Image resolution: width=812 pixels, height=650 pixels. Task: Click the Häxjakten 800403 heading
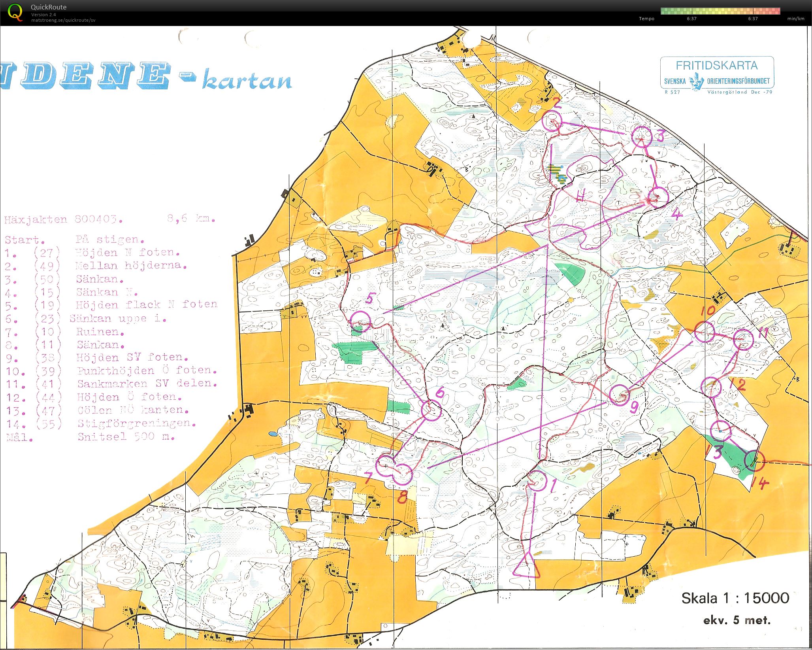pos(63,219)
